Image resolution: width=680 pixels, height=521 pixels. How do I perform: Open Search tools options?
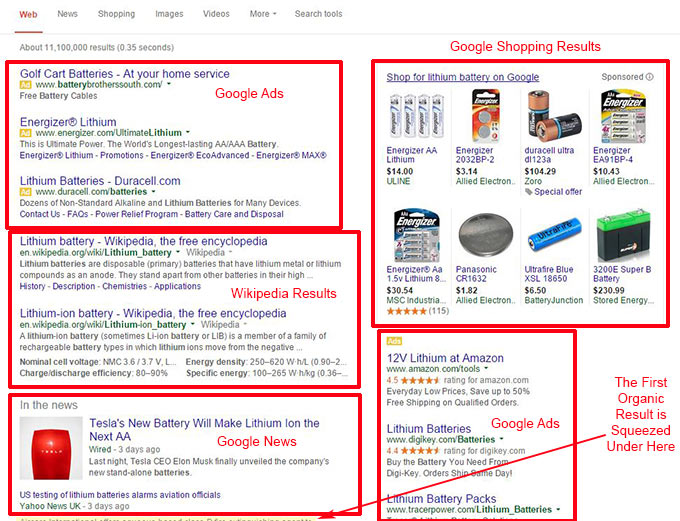pos(318,14)
